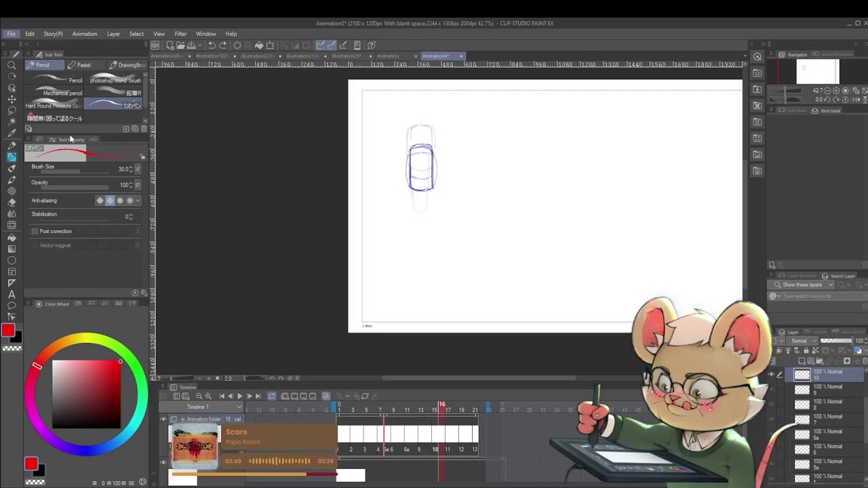Toggle onion skin in timeline
868x488 pixels.
(325, 396)
